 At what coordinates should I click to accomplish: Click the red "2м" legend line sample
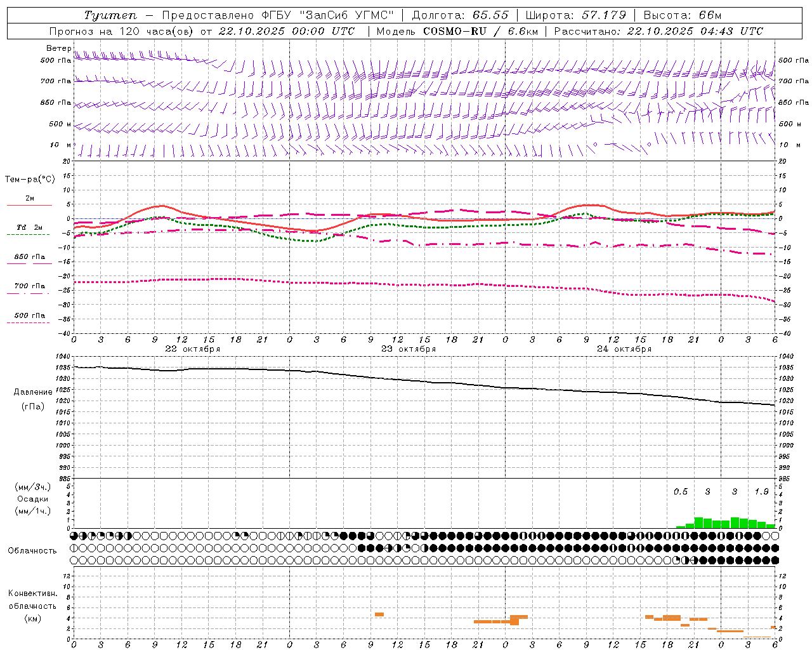(x=30, y=205)
